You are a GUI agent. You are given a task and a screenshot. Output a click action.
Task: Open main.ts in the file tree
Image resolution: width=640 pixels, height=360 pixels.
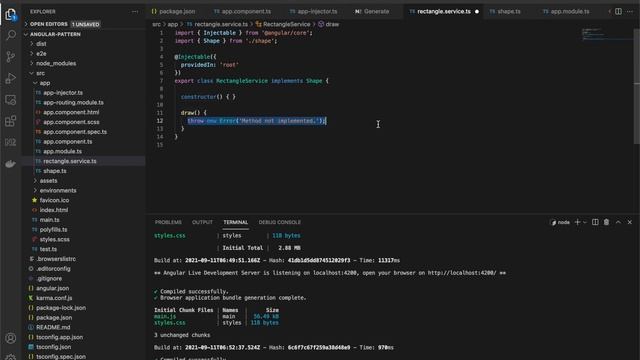[49, 220]
